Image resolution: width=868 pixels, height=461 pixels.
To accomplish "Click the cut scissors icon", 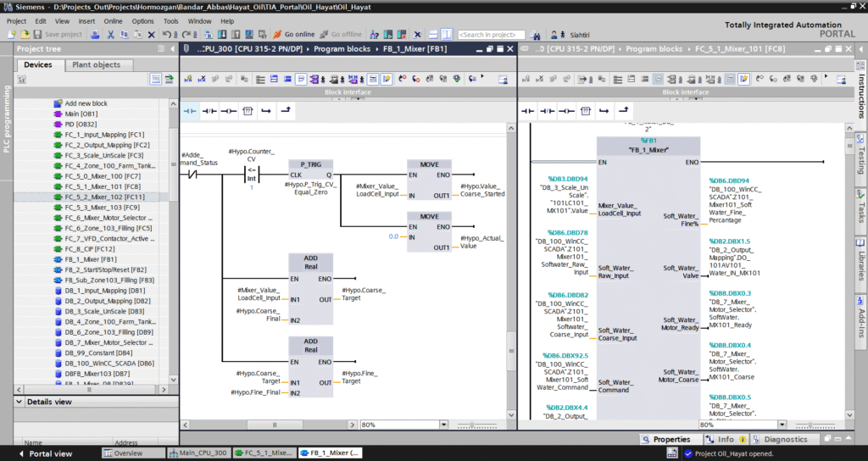I will [112, 34].
